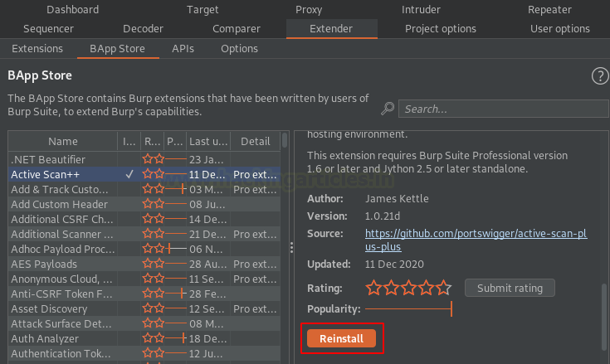Switch to the Comparer tab
Screen dimensions: 610x364
[237, 29]
